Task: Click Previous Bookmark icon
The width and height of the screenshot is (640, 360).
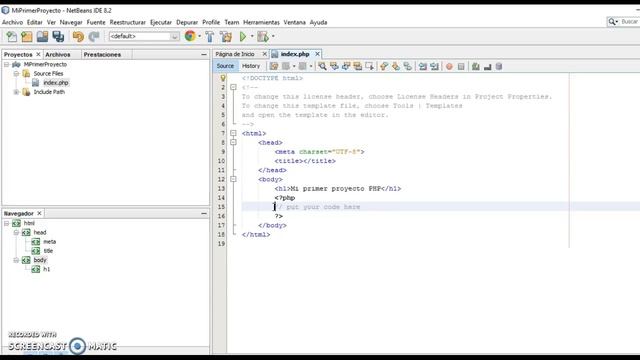Action: (384, 66)
